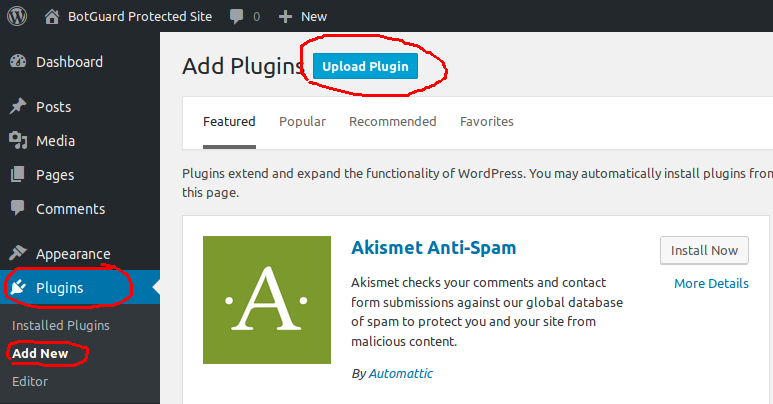Switch to the Recommended tab

pos(392,121)
